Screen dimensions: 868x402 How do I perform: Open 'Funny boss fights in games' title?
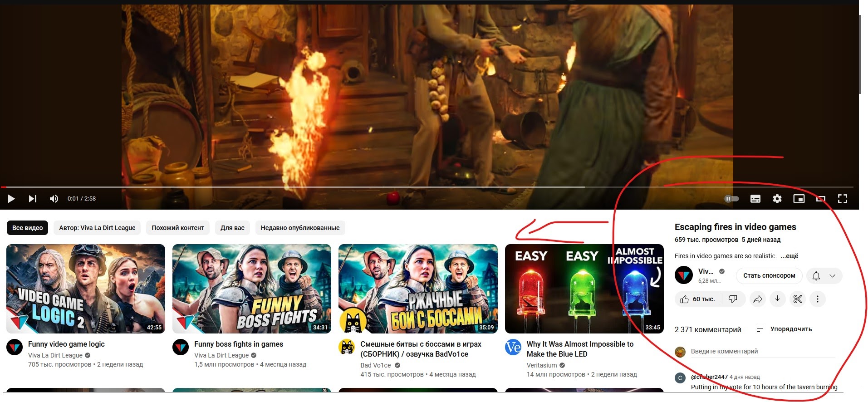[239, 344]
